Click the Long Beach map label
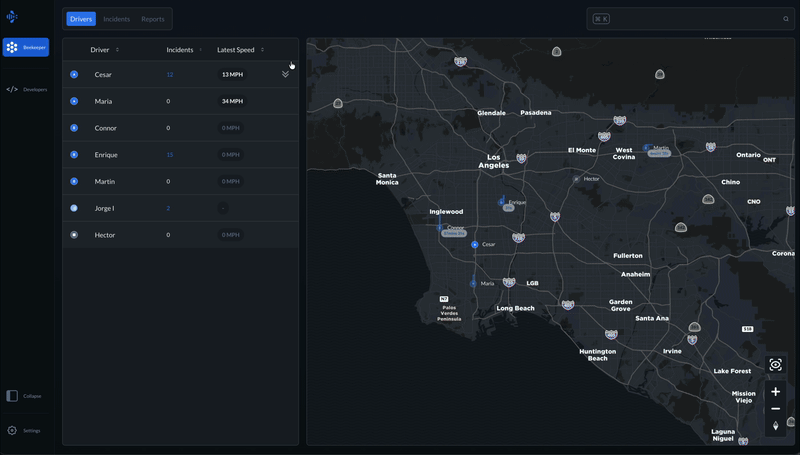The height and width of the screenshot is (455, 800). click(515, 308)
